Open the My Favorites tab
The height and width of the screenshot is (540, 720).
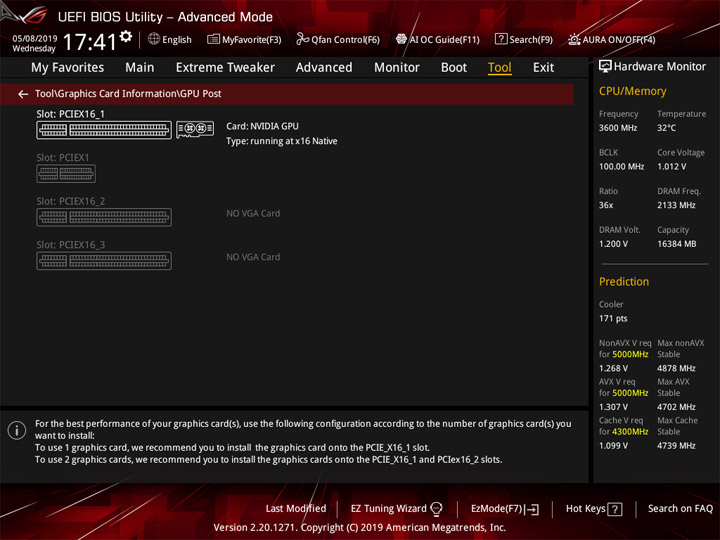point(68,68)
